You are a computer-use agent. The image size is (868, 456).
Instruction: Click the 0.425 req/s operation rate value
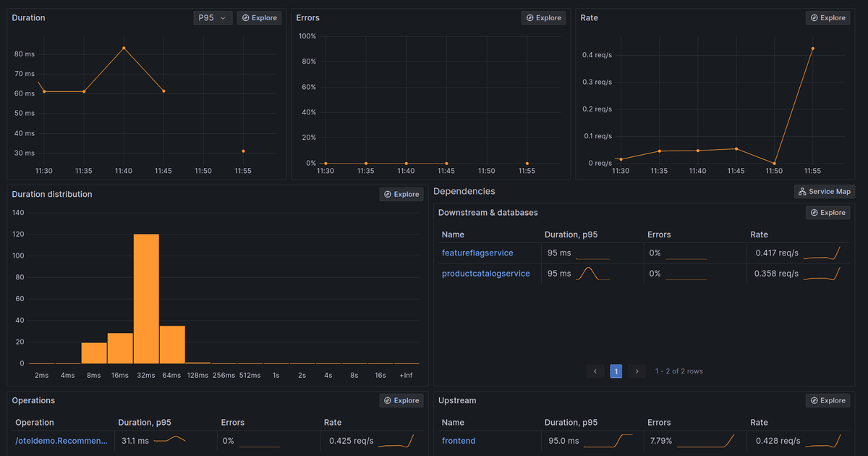pyautogui.click(x=351, y=441)
